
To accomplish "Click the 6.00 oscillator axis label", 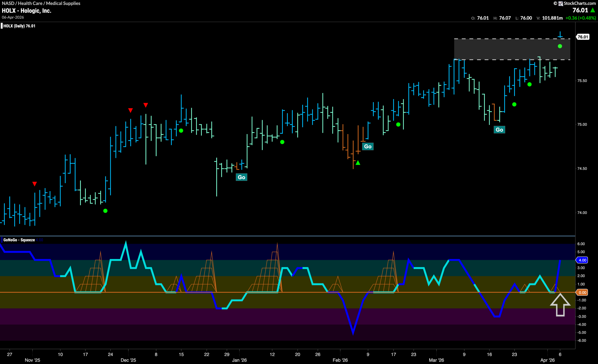I will coord(581,244).
